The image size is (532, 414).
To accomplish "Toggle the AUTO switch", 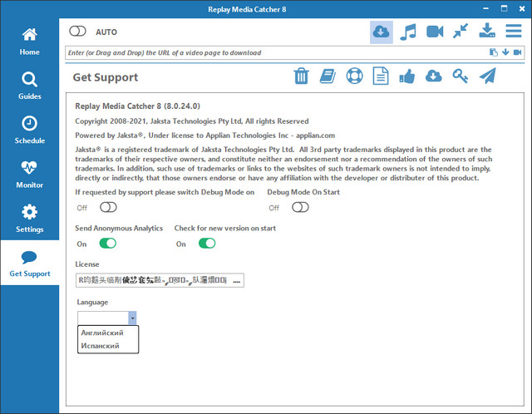I will 78,32.
